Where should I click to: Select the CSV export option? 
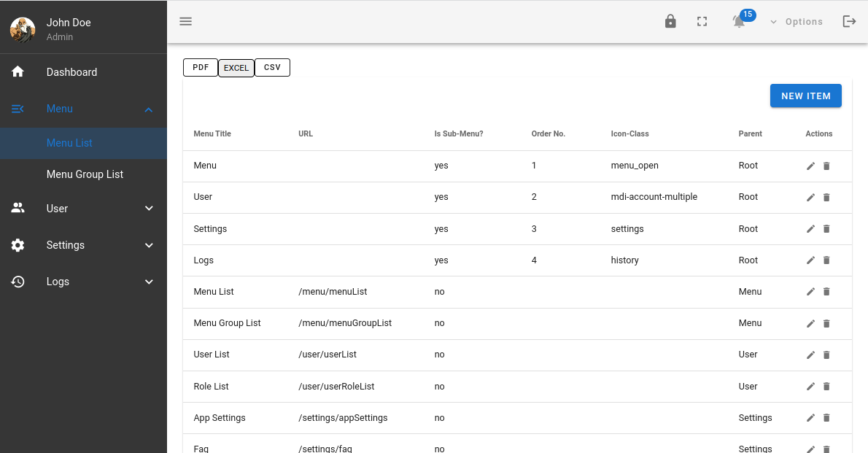coord(272,67)
